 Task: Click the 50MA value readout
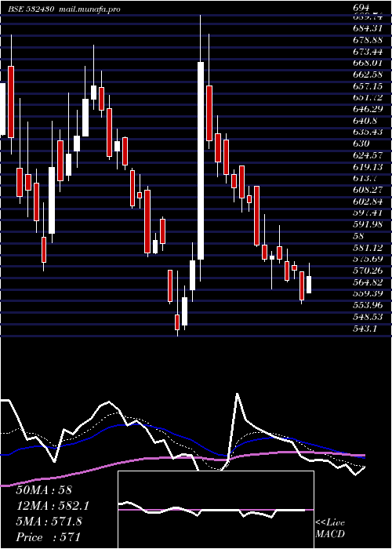coord(44,490)
